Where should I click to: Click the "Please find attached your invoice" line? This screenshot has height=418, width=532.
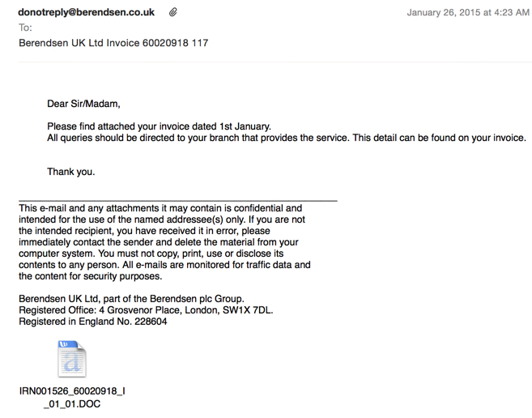pos(159,126)
